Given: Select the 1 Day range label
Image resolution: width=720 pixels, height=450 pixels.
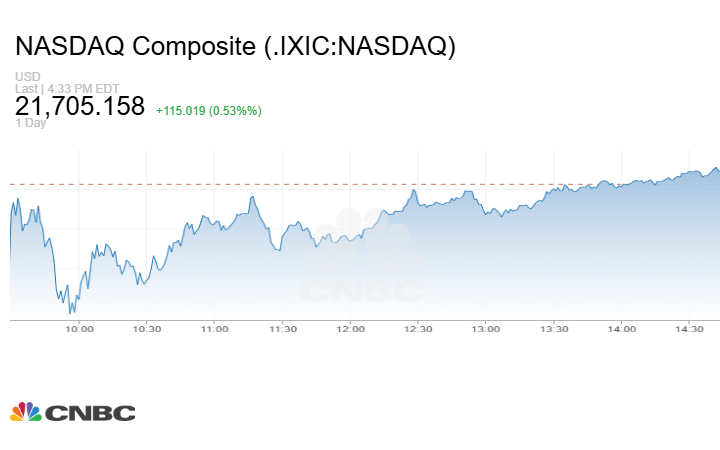Looking at the screenshot, I should (x=30, y=124).
